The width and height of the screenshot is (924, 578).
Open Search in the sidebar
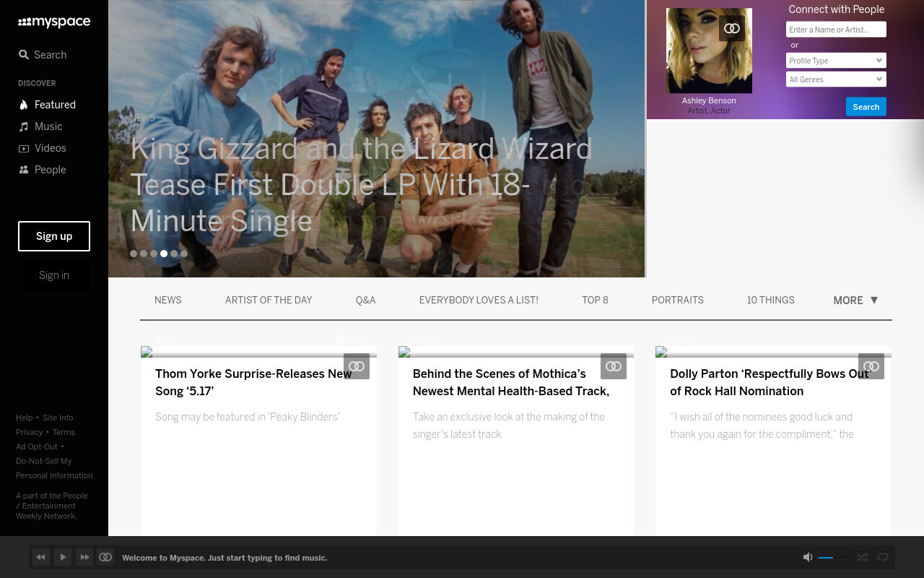click(x=43, y=55)
